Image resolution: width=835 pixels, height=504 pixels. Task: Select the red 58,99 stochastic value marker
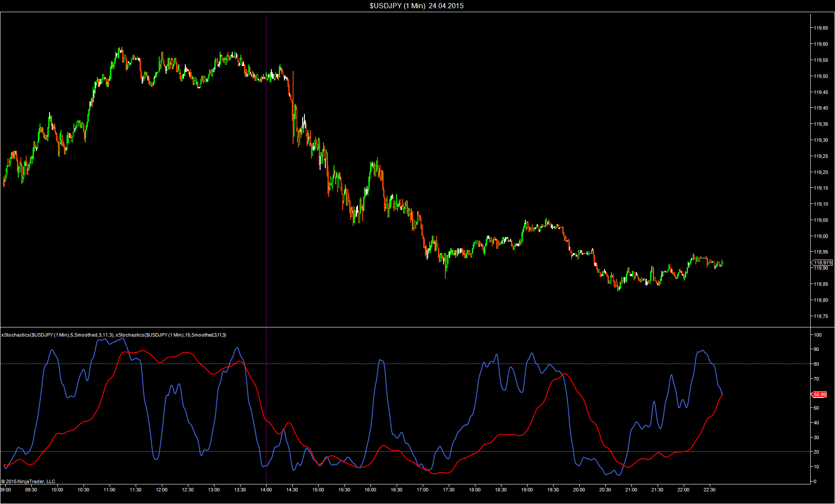tap(819, 394)
